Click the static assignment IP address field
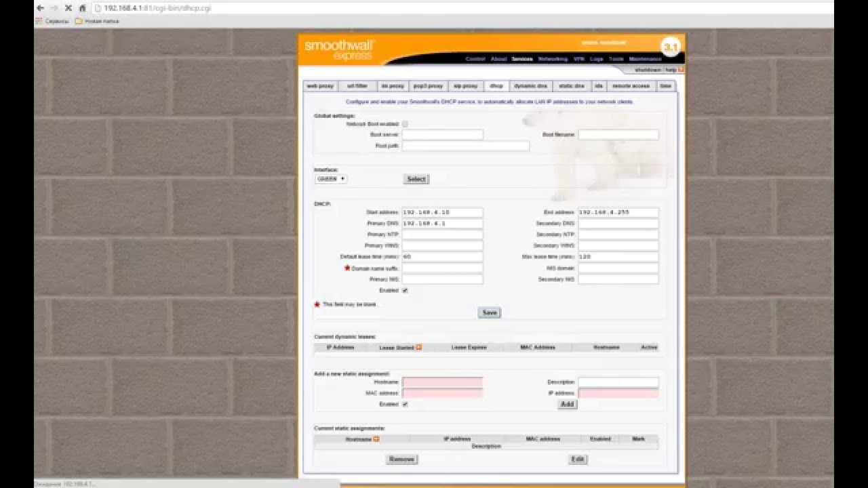The height and width of the screenshot is (488, 868). (x=618, y=393)
